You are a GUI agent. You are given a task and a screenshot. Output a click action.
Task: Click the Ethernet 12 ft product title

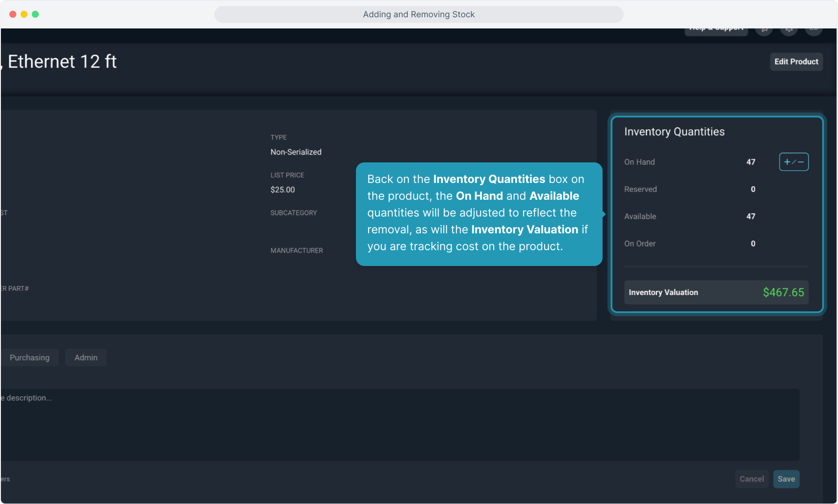point(62,62)
